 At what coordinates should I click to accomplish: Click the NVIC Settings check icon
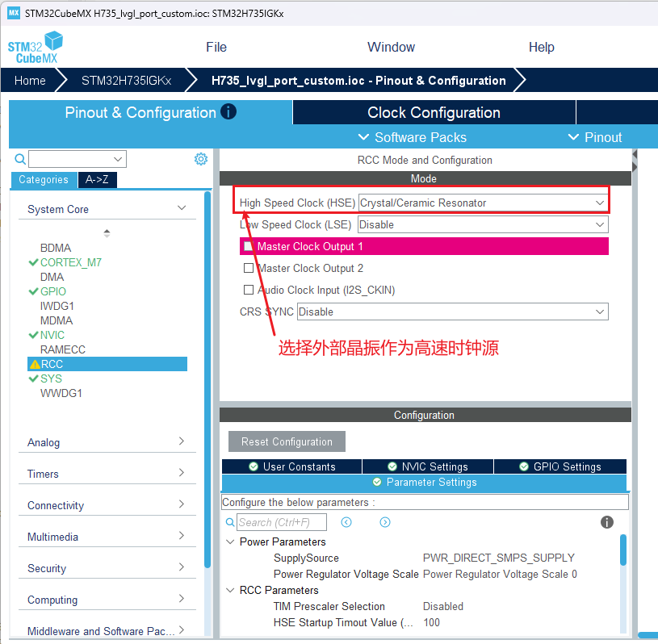392,466
